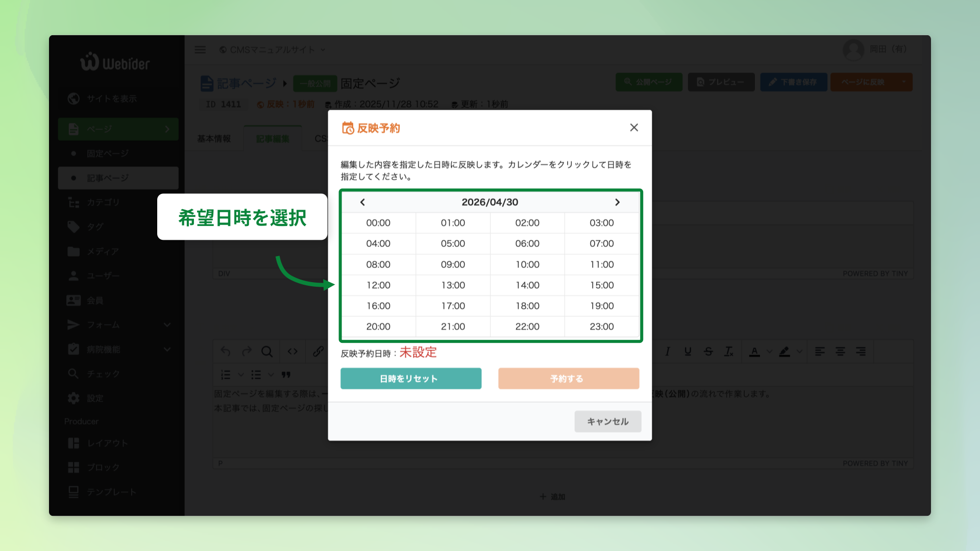Open タグ in sidebar
Viewport: 980px width, 551px height.
pyautogui.click(x=118, y=227)
